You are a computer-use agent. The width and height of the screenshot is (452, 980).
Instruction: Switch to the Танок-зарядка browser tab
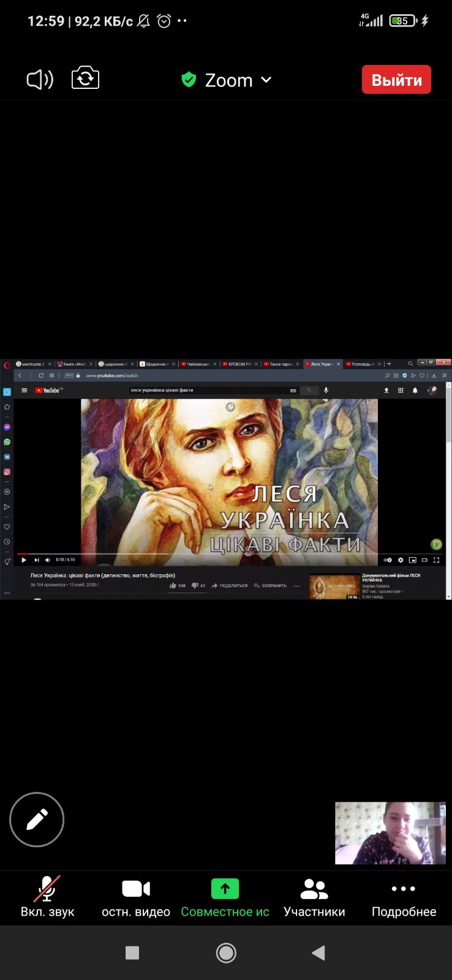point(281,364)
